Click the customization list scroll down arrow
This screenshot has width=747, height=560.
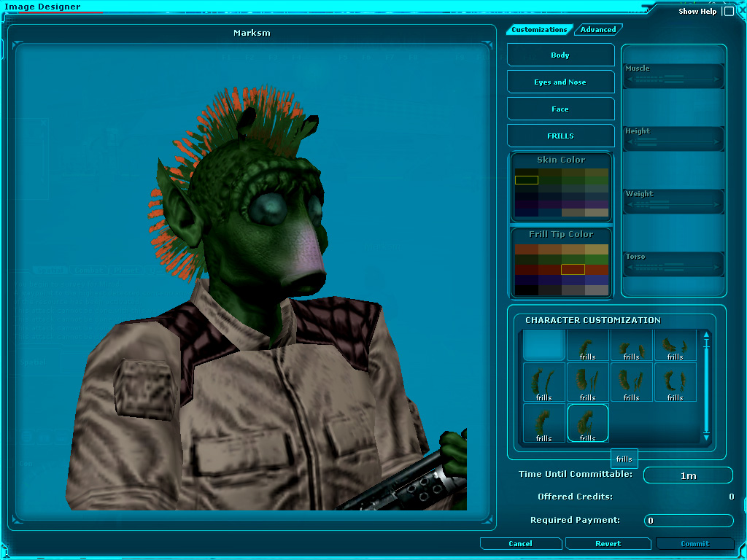pyautogui.click(x=706, y=437)
